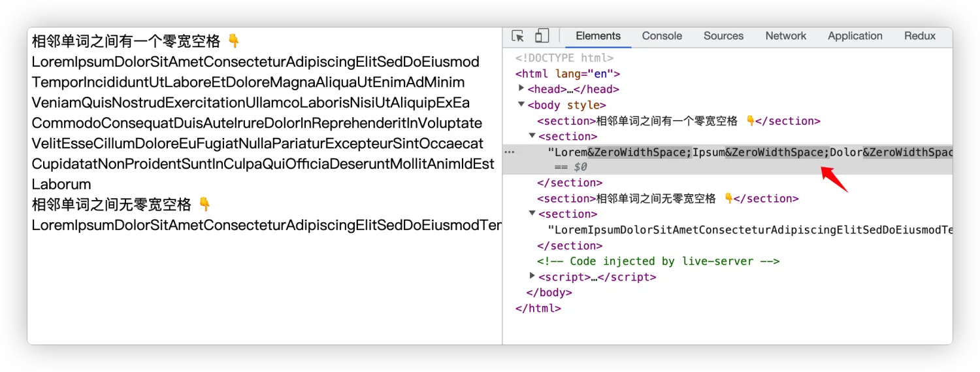Click the first wrapped line ending in Eiusmod
Viewport: 980px width, 372px height.
[x=255, y=62]
